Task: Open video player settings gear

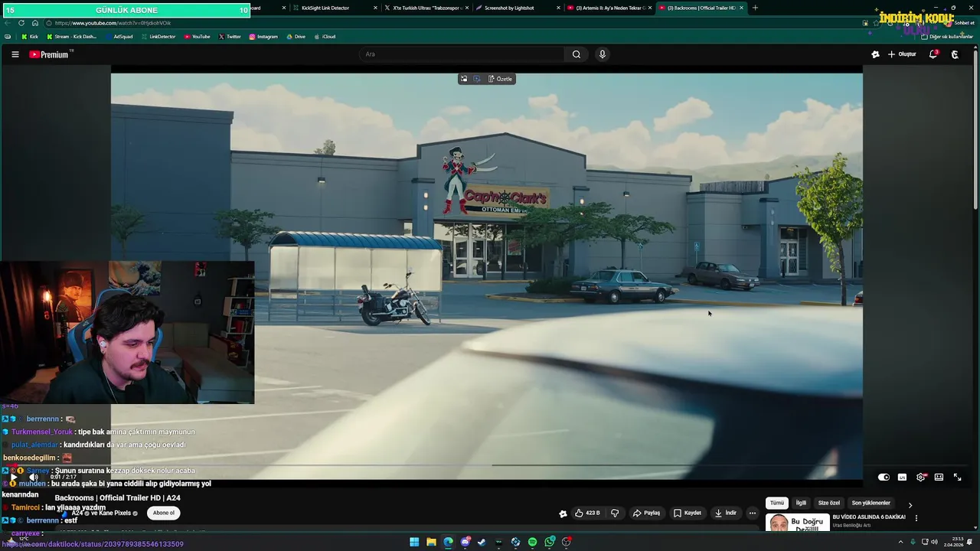Action: pyautogui.click(x=921, y=477)
